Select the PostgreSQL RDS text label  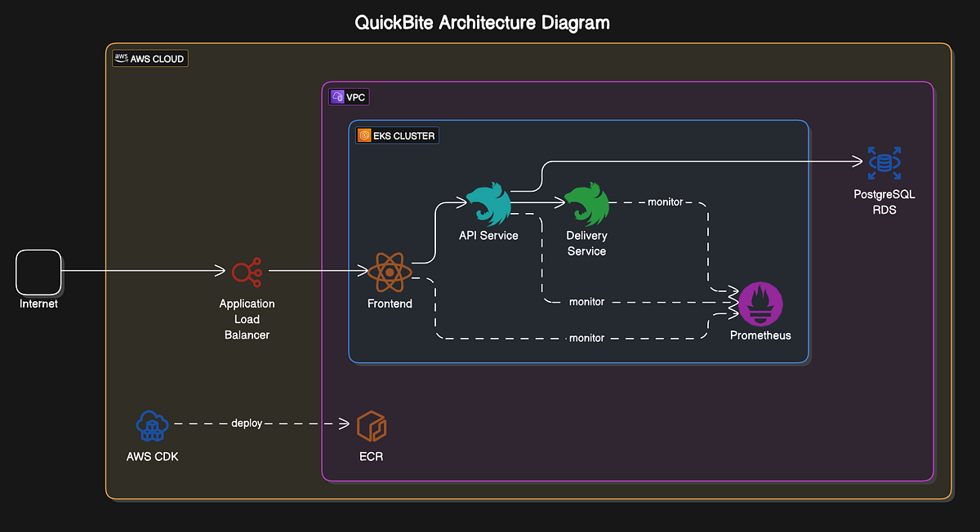(x=884, y=202)
